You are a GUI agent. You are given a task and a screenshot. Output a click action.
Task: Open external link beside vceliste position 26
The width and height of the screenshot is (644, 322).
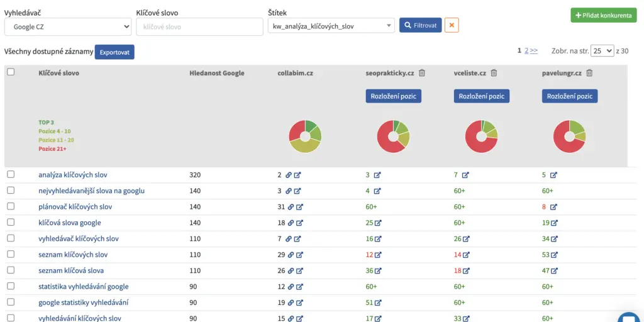(466, 239)
